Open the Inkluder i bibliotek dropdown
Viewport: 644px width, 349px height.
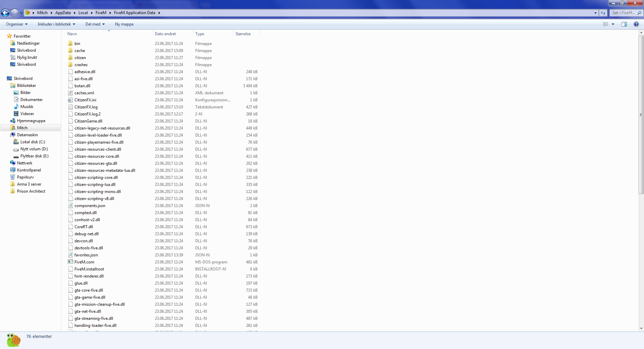tap(56, 24)
